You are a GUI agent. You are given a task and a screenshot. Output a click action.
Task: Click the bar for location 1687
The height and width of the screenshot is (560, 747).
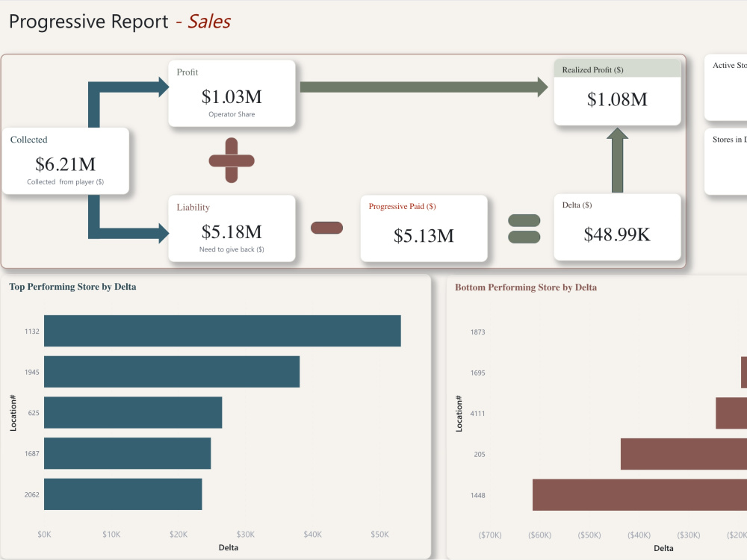click(128, 453)
